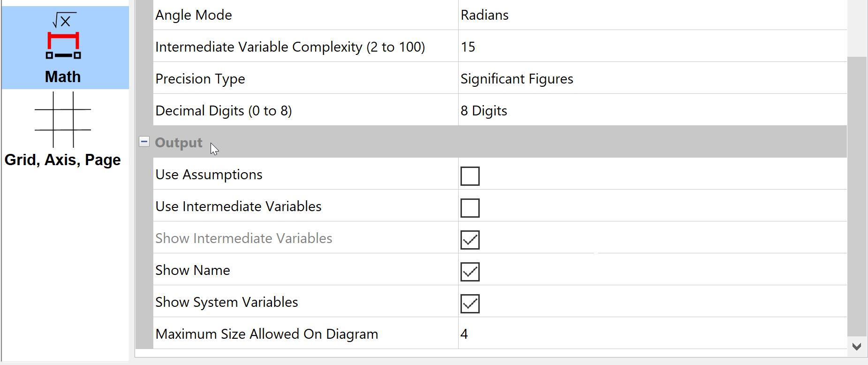The width and height of the screenshot is (868, 365).
Task: Select the Precision Type property label
Action: tap(200, 79)
